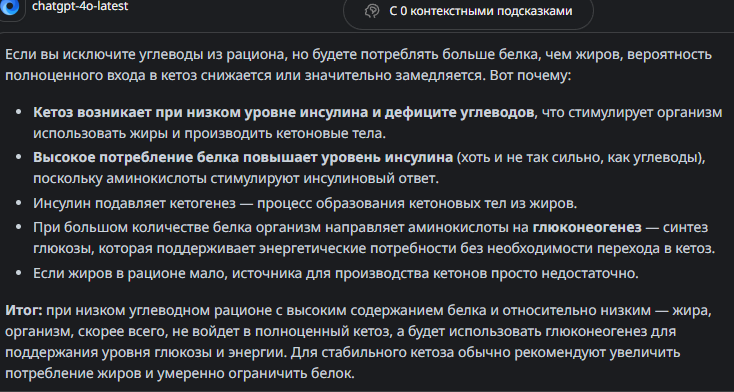Click the bold phrase 'Кетоз возникает при низком уровне инсулина'
734x392 pixels.
pyautogui.click(x=178, y=113)
